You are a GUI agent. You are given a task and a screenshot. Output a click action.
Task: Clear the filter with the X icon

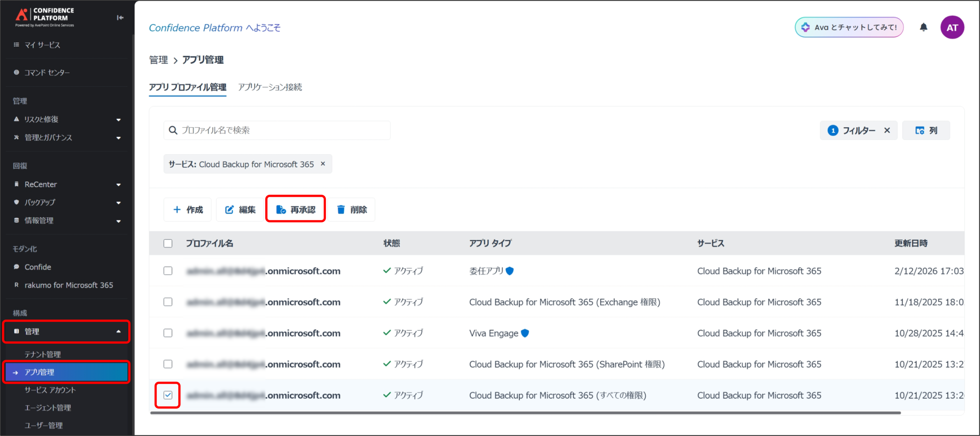[x=887, y=131]
